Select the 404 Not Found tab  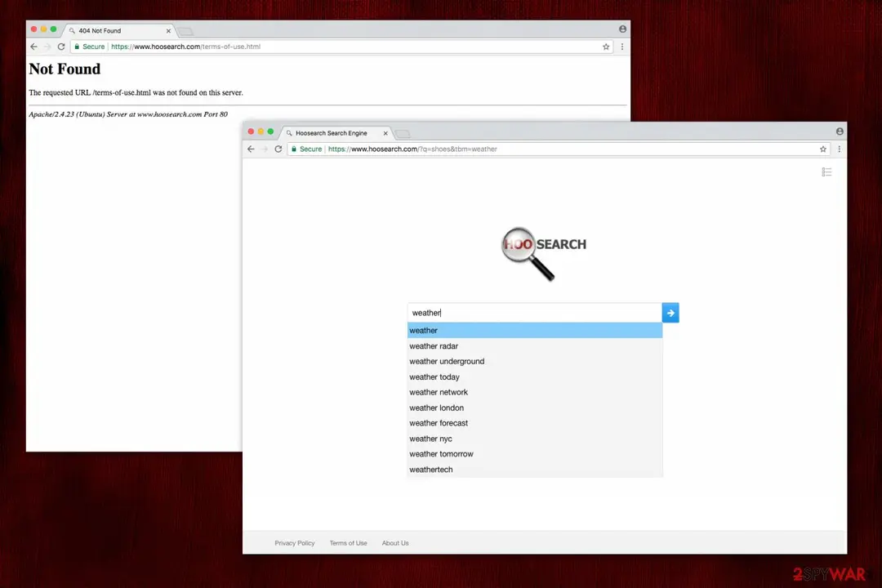pyautogui.click(x=120, y=31)
